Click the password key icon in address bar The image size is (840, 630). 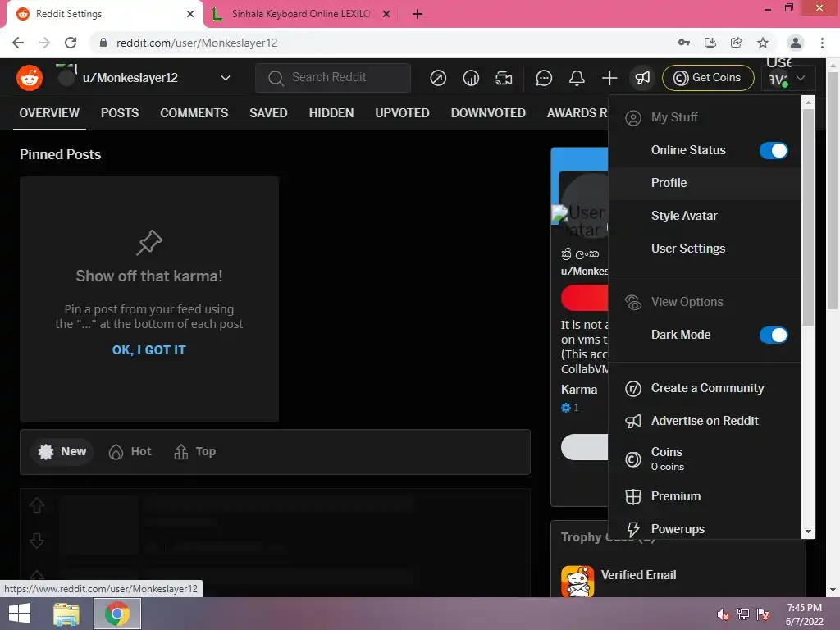[x=684, y=43]
